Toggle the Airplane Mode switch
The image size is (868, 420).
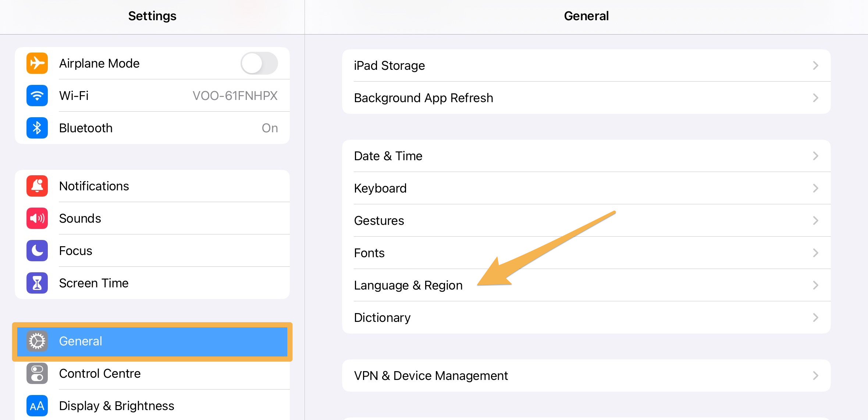pos(259,63)
